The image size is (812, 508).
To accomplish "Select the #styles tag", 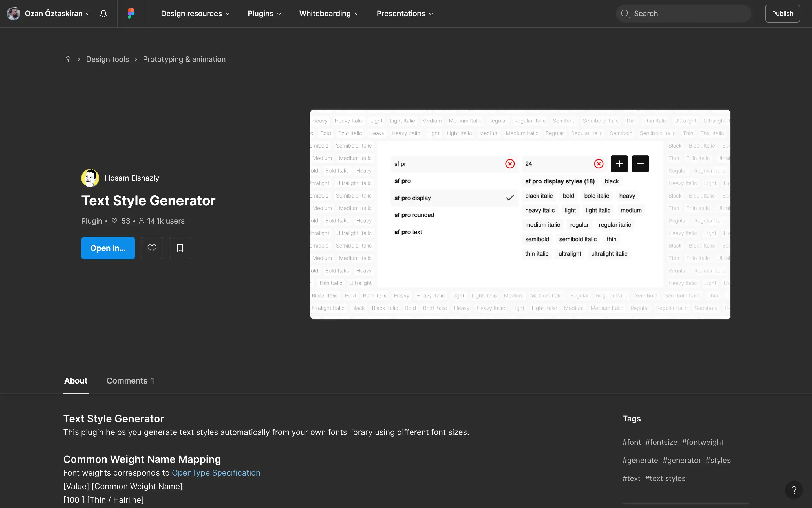I will [718, 460].
